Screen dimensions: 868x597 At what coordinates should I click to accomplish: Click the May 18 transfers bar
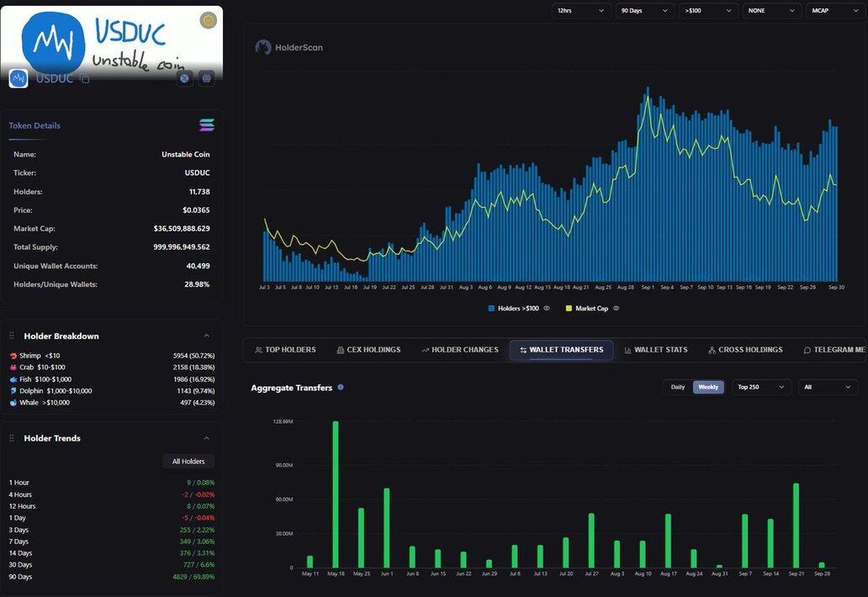pos(336,494)
